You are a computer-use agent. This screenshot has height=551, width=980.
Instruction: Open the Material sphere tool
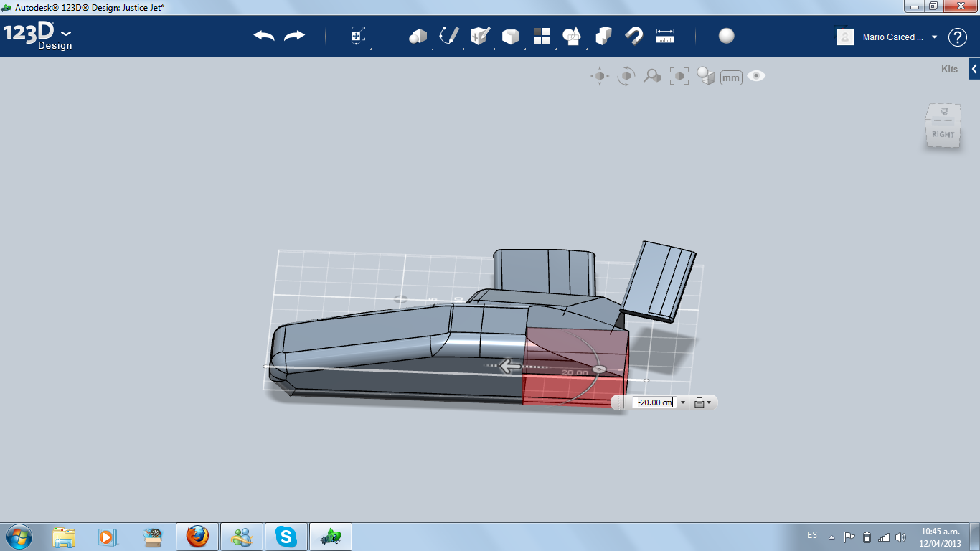(x=727, y=36)
